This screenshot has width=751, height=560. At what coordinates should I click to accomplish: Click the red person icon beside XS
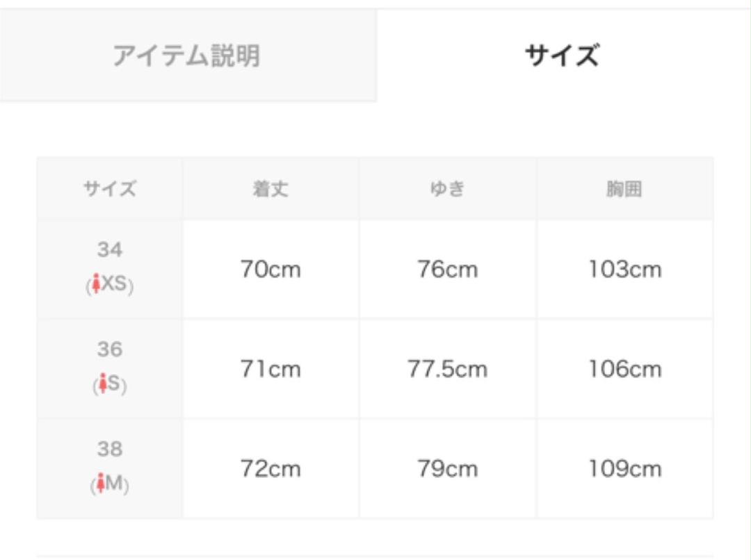tap(96, 283)
